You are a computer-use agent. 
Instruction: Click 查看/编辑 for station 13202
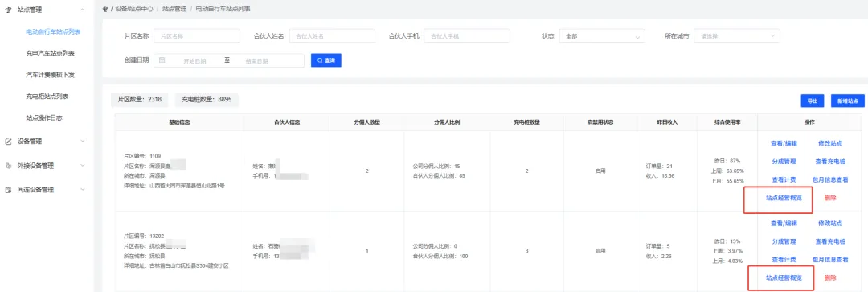tap(784, 224)
